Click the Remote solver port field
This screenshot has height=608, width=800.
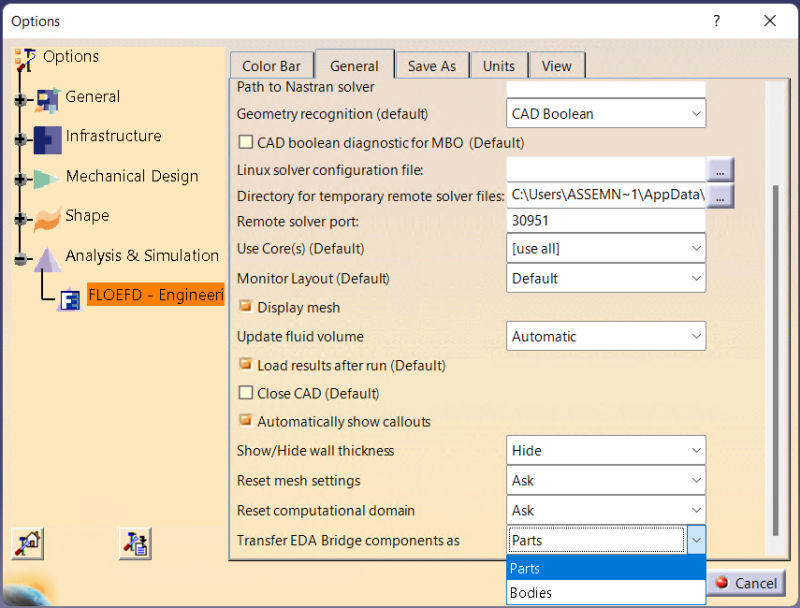click(606, 221)
